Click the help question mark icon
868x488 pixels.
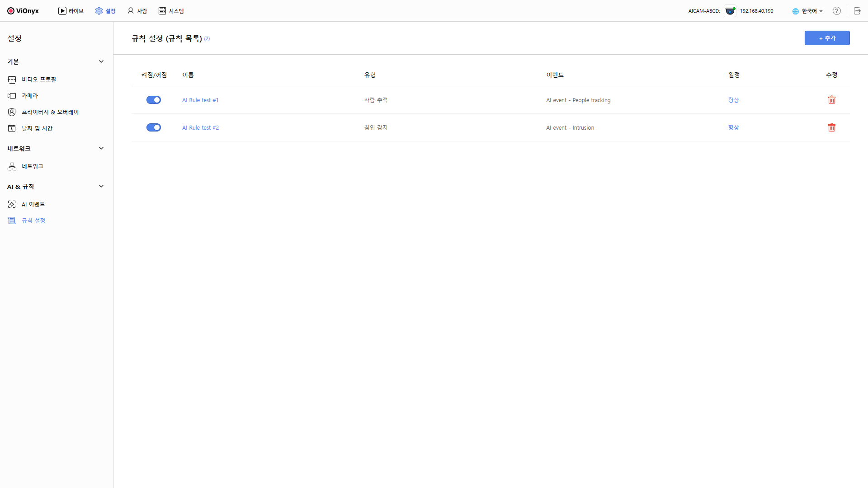836,11
